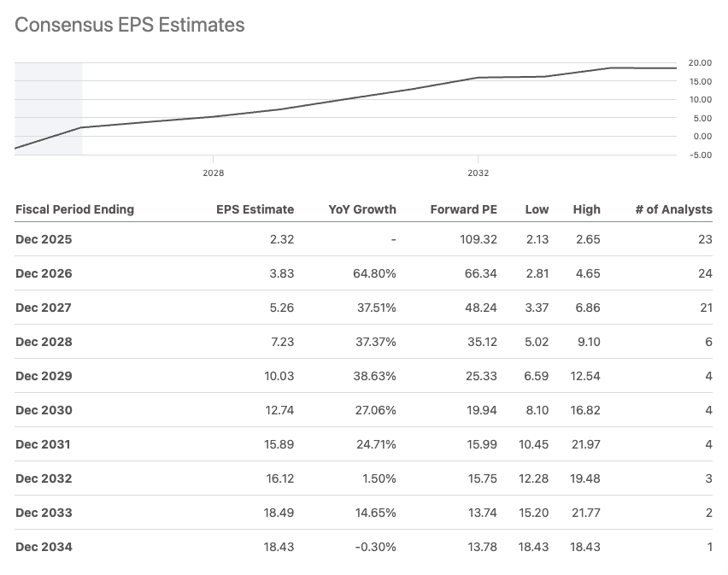Viewport: 728px width, 575px height.
Task: Select the 109.32 Forward PE cell
Action: (x=477, y=239)
